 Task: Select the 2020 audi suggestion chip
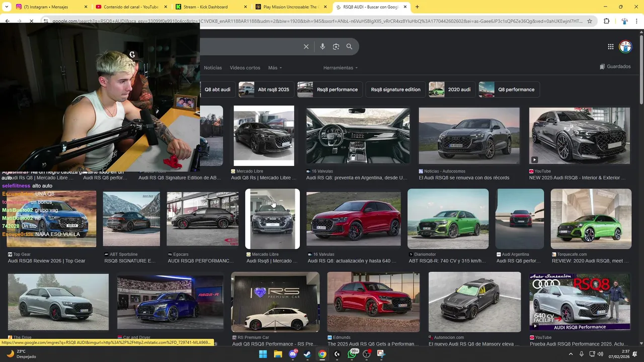[x=452, y=89]
